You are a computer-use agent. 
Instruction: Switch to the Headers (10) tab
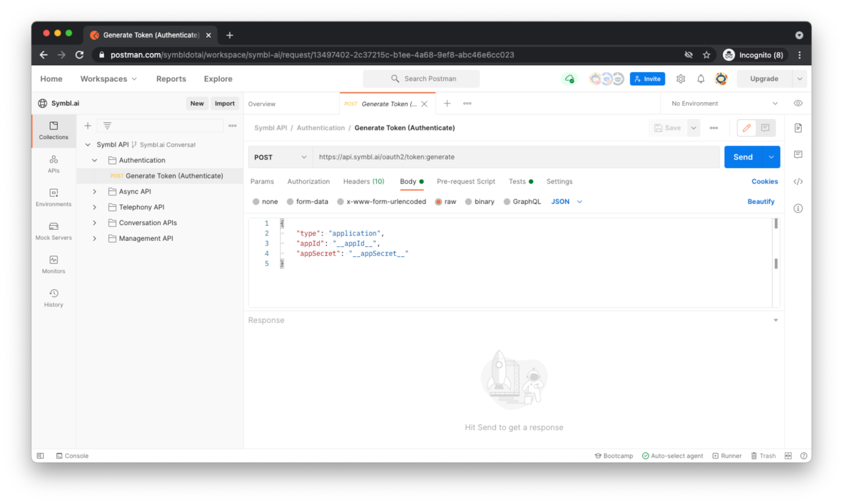(x=364, y=181)
